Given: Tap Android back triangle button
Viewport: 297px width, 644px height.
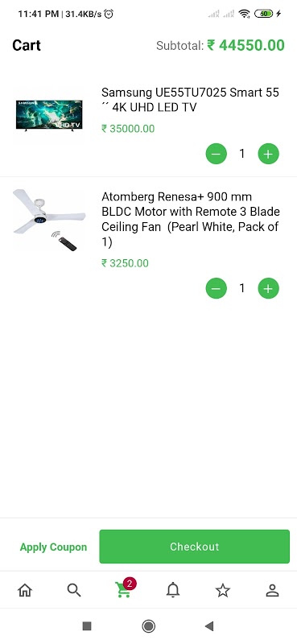Looking at the screenshot, I should (x=209, y=626).
